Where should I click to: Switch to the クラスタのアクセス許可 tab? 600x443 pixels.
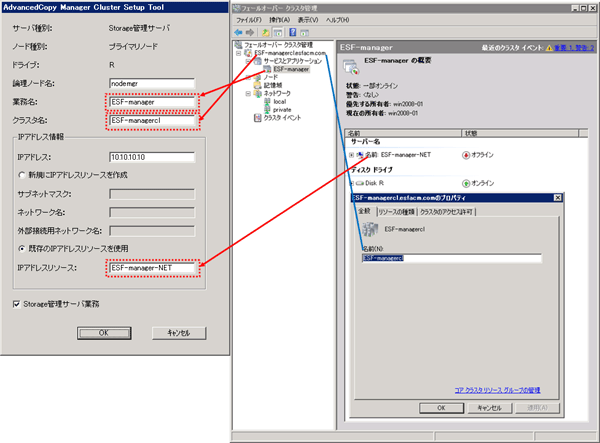point(446,212)
